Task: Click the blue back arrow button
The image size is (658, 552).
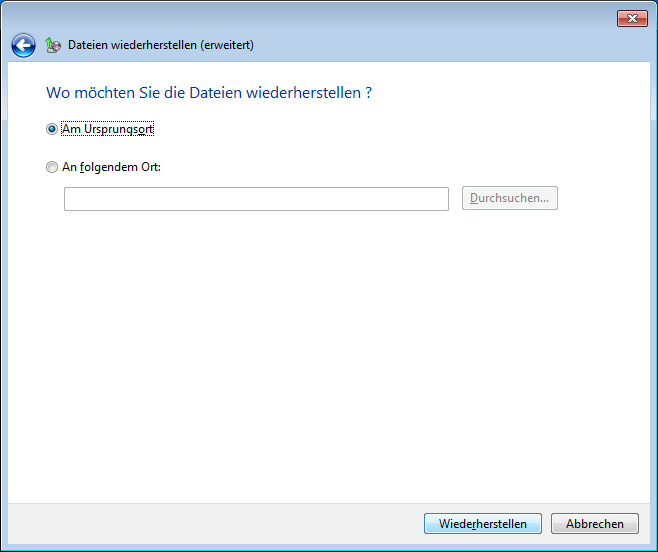Action: [23, 45]
